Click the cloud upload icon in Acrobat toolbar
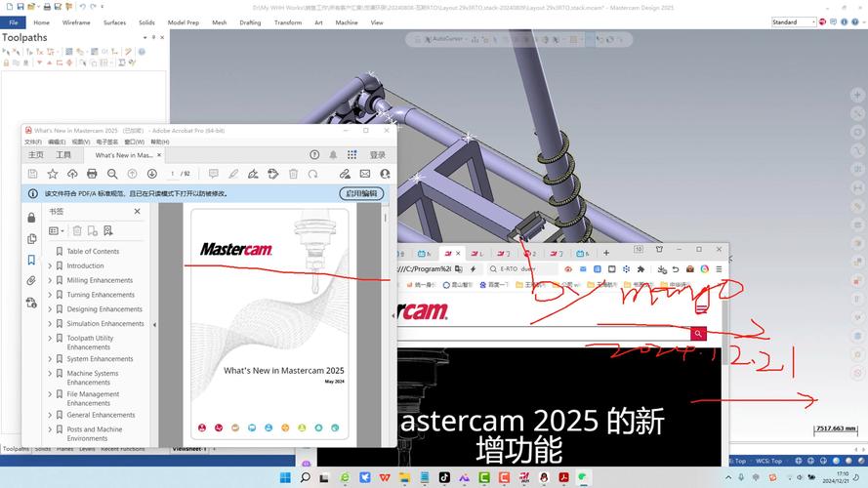 [72, 174]
